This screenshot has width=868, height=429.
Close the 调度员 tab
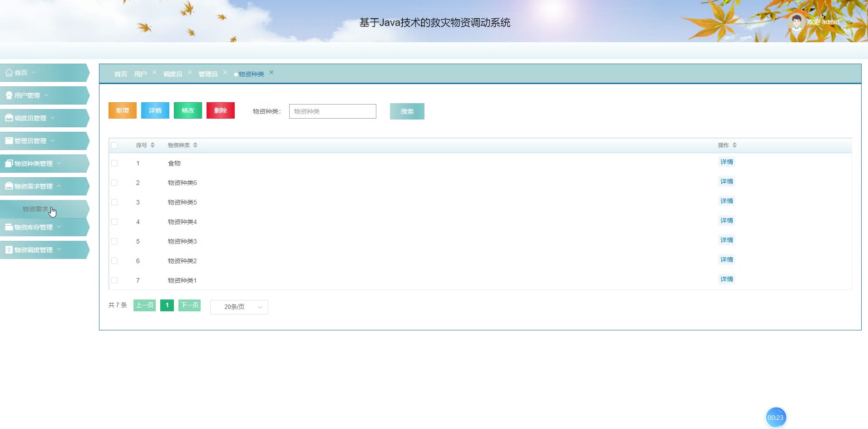[190, 72]
